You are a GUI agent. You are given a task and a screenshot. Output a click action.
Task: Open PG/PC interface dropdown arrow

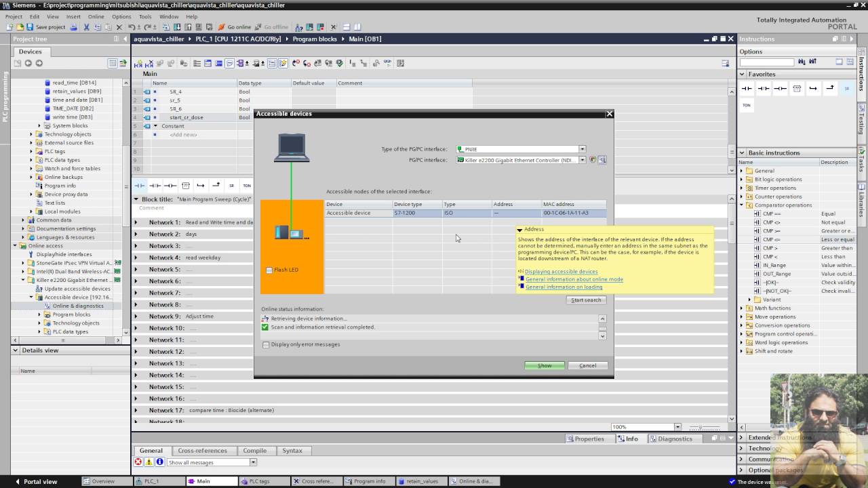[582, 160]
